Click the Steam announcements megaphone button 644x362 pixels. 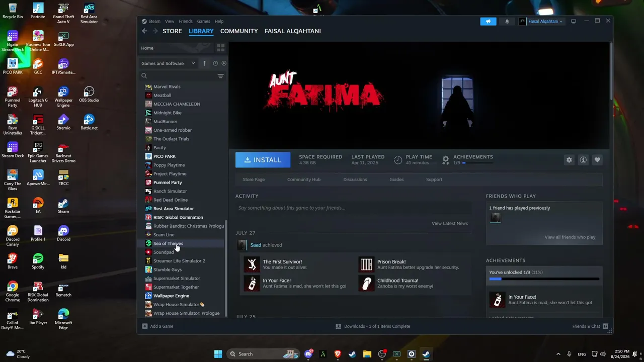(x=488, y=21)
